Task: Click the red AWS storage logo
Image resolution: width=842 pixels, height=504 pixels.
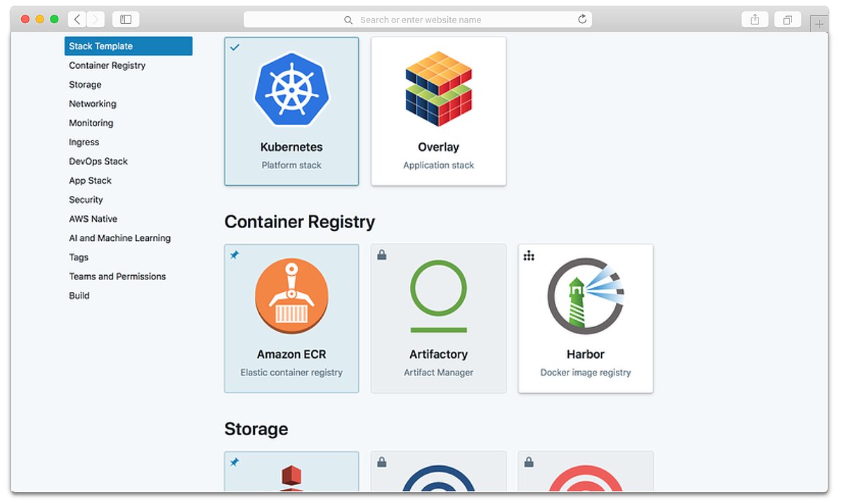Action: 291,478
